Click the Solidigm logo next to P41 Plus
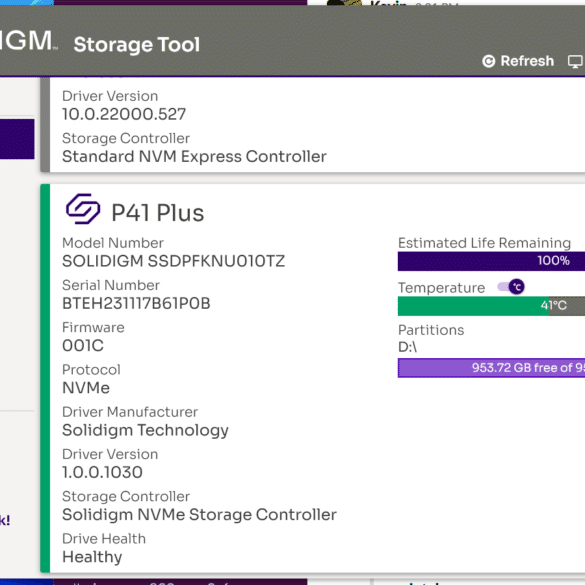 (x=83, y=209)
